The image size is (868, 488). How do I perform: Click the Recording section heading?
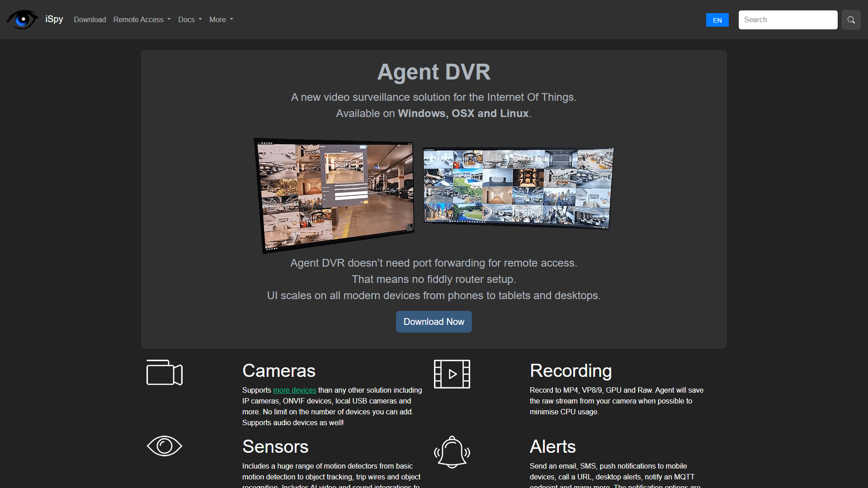tap(571, 371)
